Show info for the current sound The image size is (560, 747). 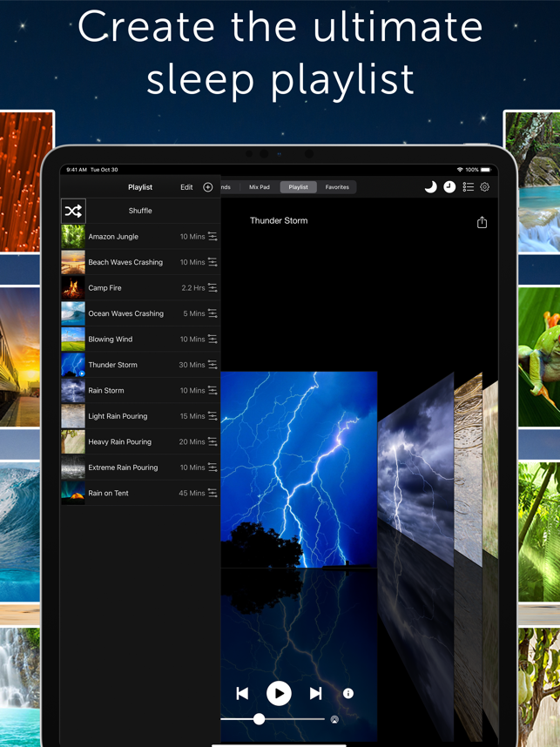click(x=348, y=693)
